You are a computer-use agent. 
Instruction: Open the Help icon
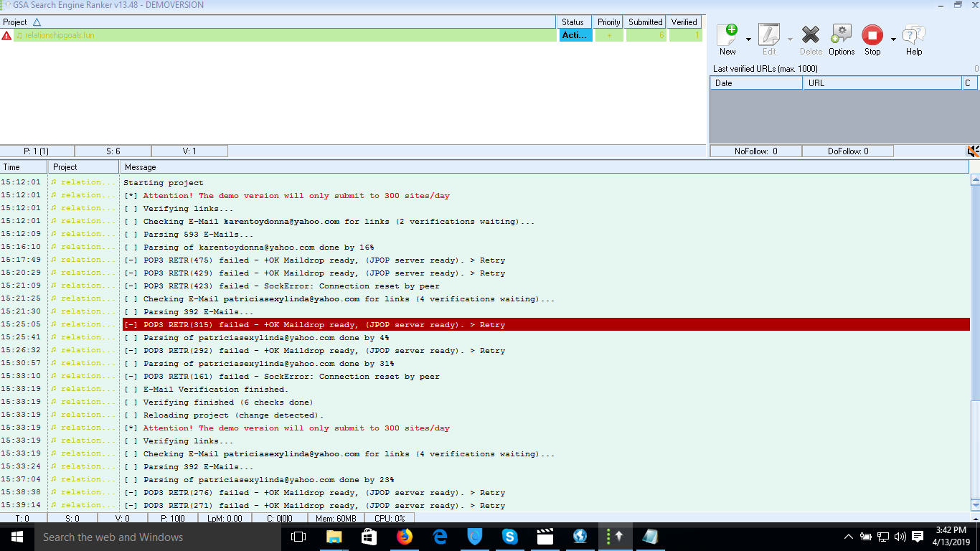pos(914,39)
